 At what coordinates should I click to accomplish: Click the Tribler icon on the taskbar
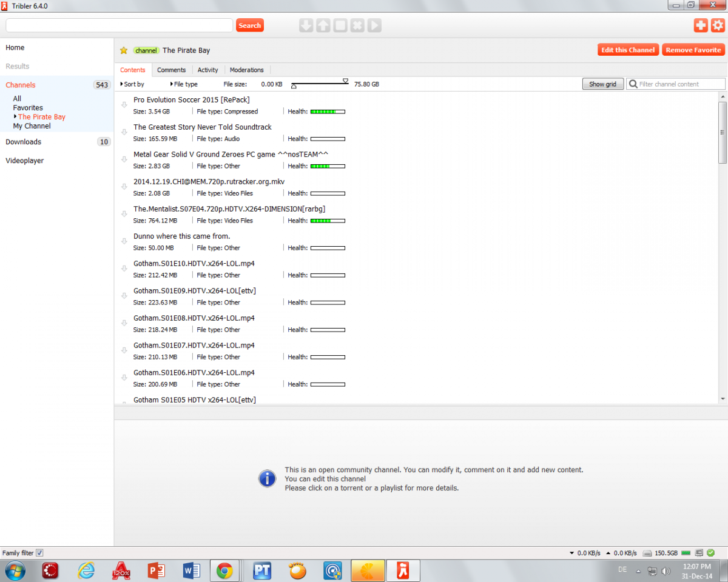click(x=402, y=570)
